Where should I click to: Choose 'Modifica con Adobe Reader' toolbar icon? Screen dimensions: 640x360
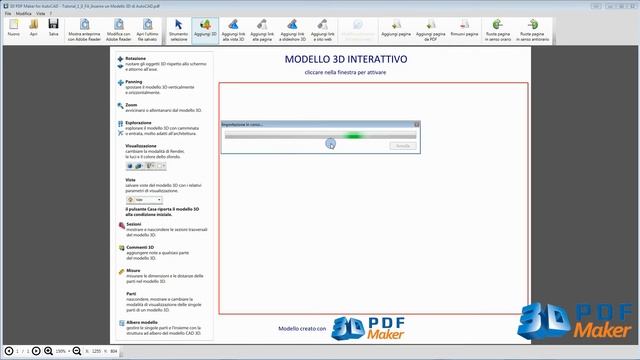pos(119,30)
